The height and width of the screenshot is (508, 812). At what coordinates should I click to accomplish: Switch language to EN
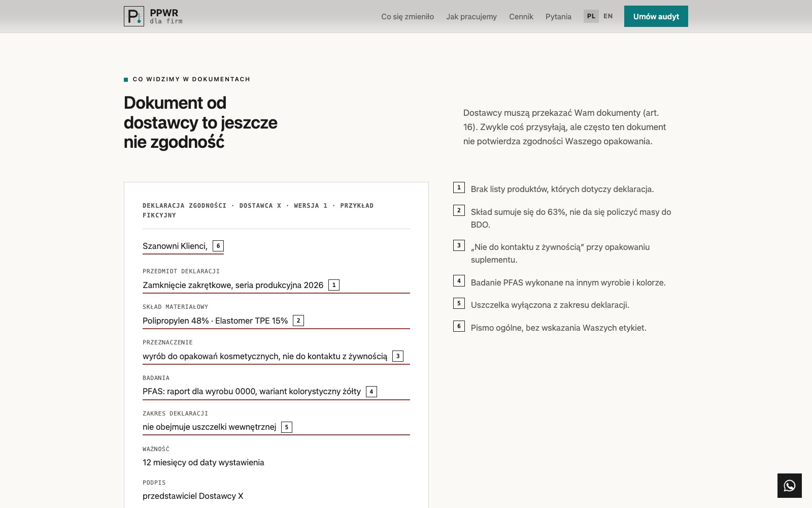click(608, 16)
